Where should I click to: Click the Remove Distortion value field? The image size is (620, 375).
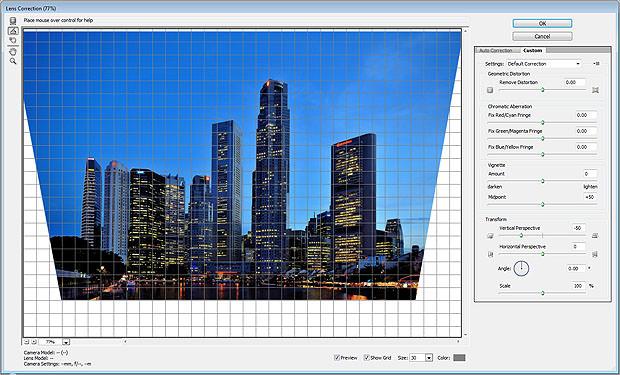tap(575, 82)
